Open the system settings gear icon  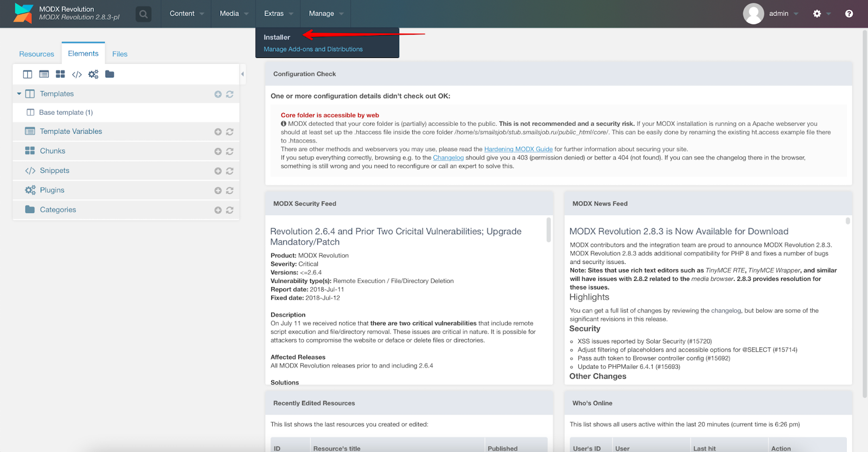tap(817, 14)
